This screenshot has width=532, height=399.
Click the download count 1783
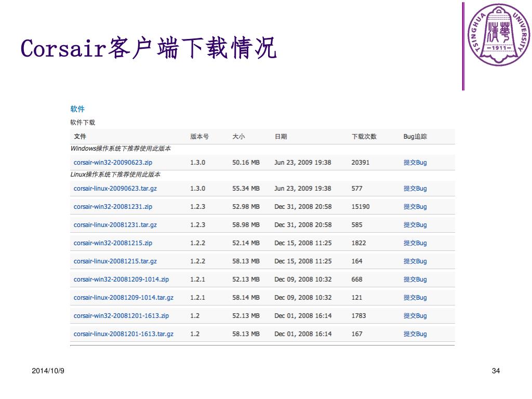click(358, 315)
